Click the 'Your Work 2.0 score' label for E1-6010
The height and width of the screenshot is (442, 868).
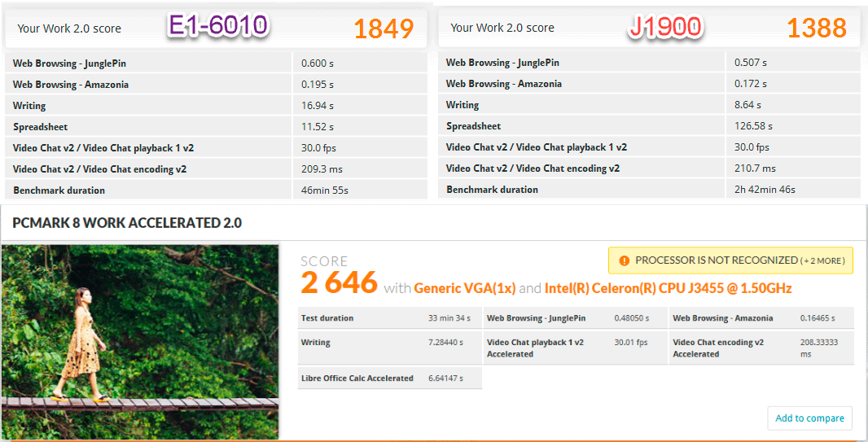[69, 28]
